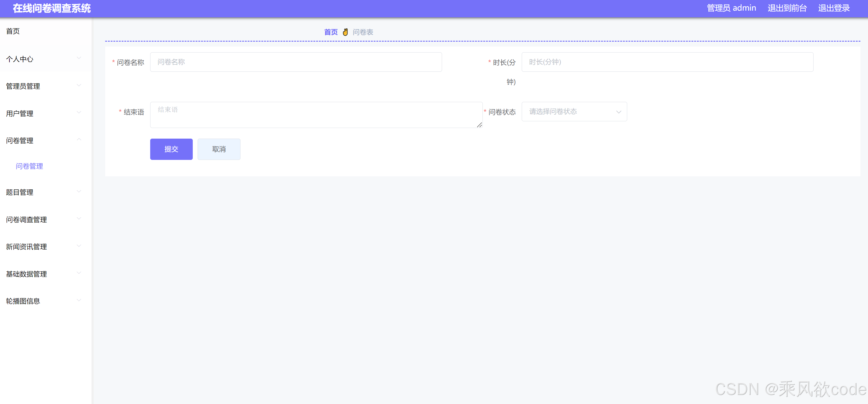
Task: Open 题目管理 in the sidebar
Action: point(19,192)
